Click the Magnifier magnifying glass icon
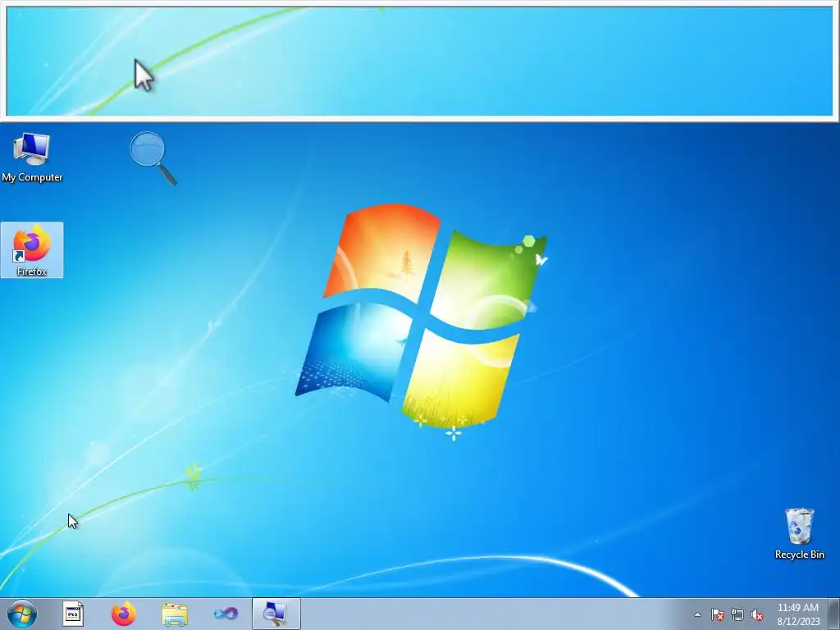840x630 pixels. [x=153, y=158]
